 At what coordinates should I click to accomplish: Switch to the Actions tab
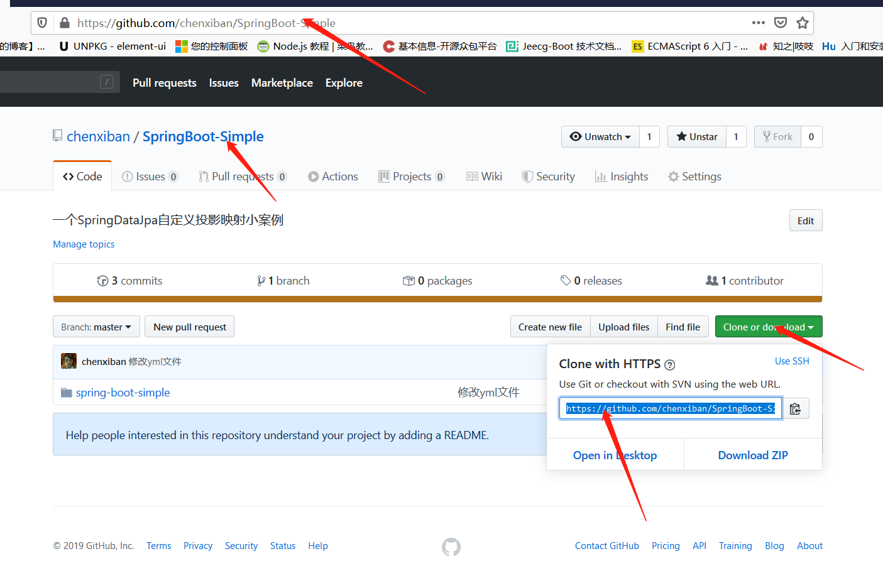(333, 177)
